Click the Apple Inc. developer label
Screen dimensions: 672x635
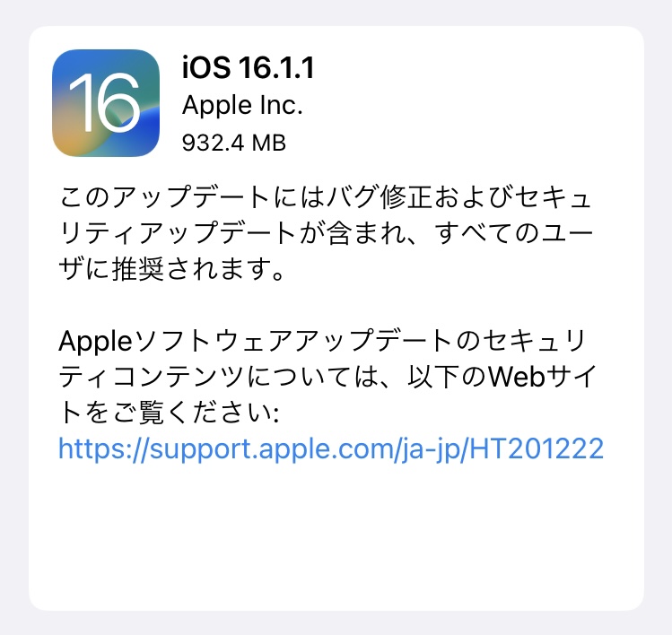(x=242, y=106)
